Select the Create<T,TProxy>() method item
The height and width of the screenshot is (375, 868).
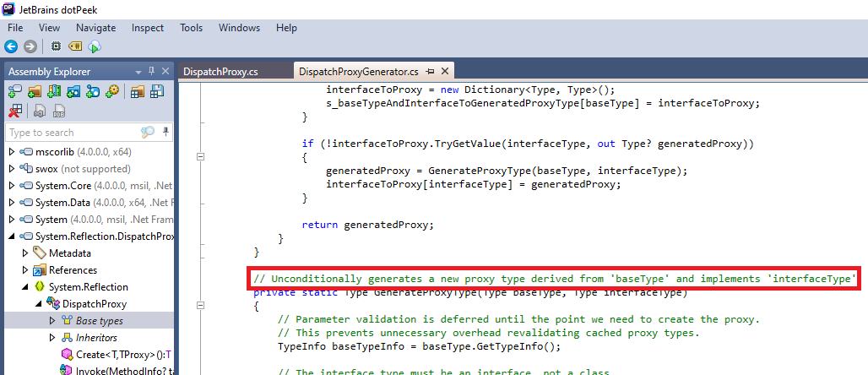(x=117, y=354)
